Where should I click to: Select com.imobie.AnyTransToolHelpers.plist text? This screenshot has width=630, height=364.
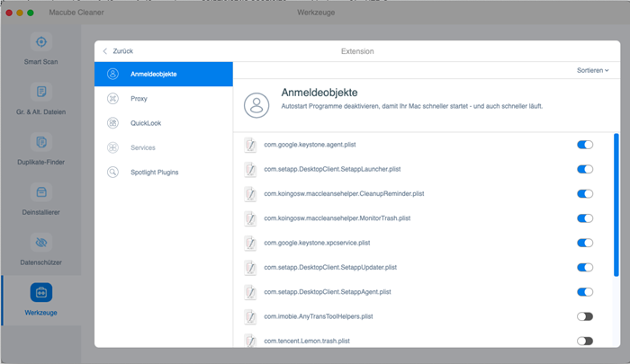(319, 316)
